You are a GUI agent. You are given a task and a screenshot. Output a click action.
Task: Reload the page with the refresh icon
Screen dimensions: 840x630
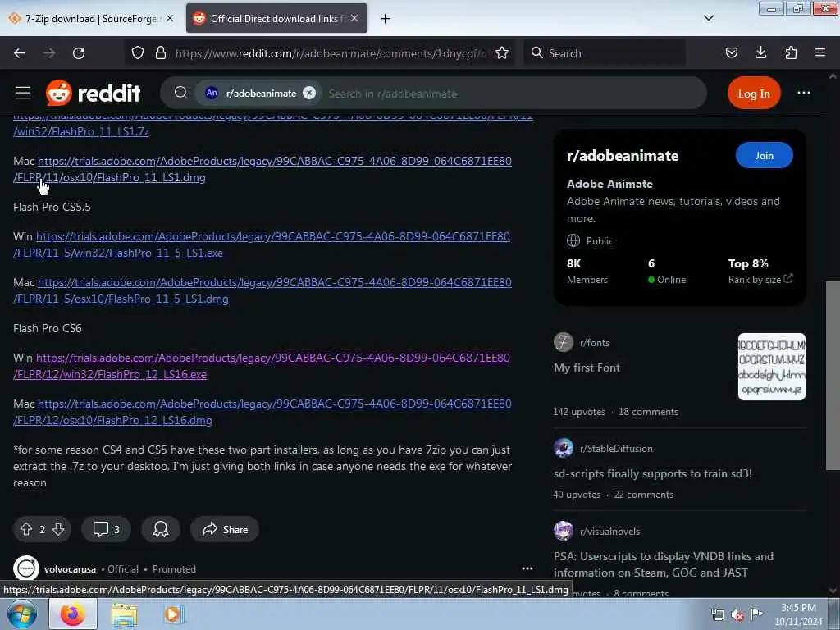(x=79, y=53)
